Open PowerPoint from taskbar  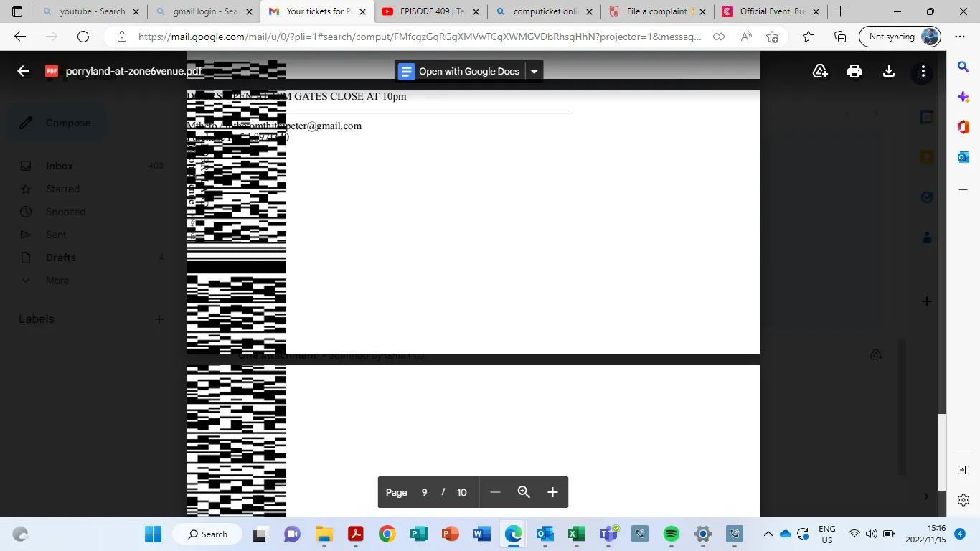[450, 534]
